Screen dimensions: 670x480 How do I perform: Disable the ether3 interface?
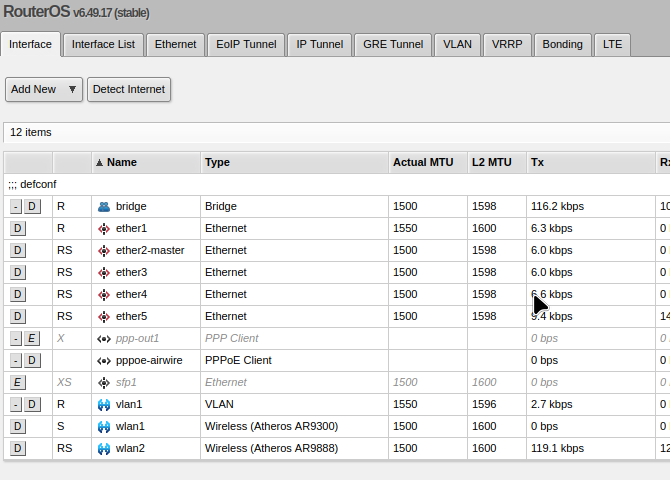(18, 272)
